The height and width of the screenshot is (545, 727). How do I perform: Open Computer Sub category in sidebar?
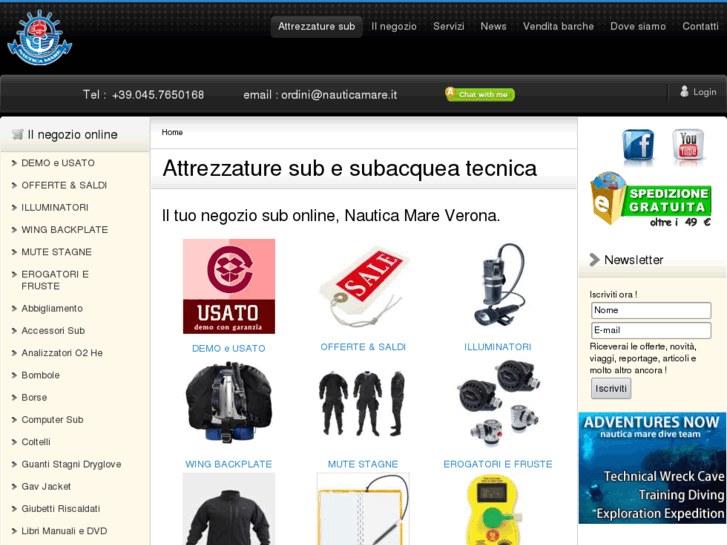tap(52, 420)
